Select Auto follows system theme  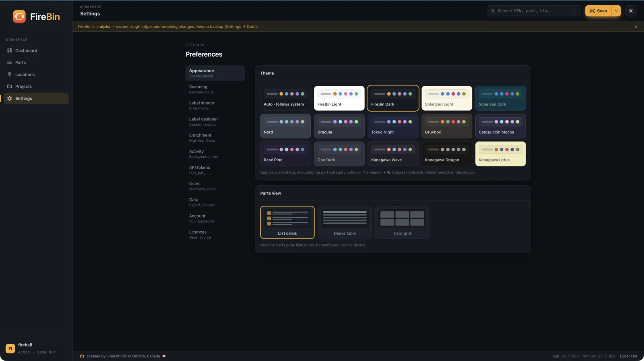(x=285, y=98)
